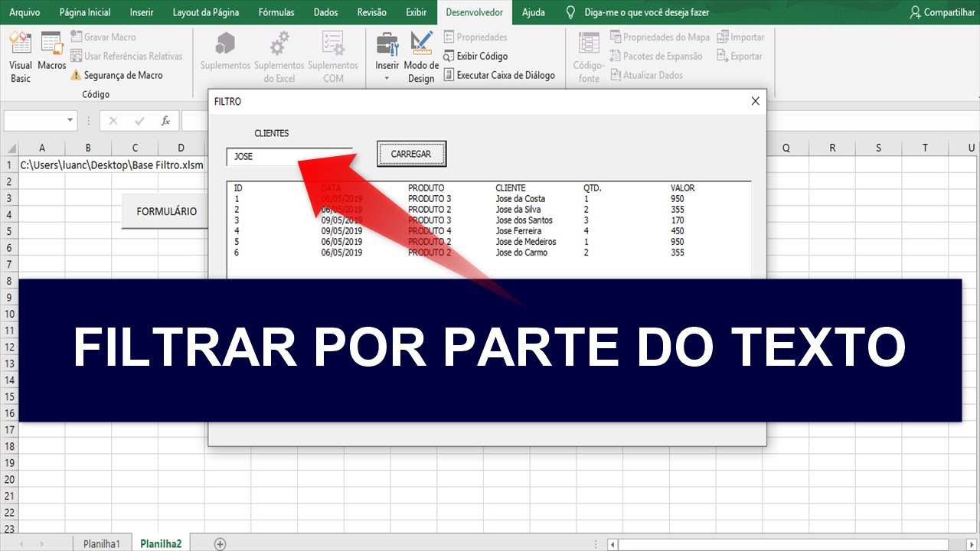980x551 pixels.
Task: Open the Ajuda tab
Action: coord(534,12)
